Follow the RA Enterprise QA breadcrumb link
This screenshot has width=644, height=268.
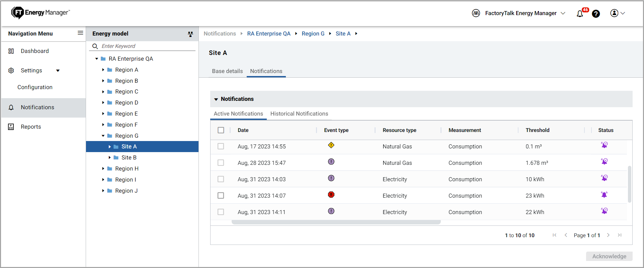[x=269, y=33]
